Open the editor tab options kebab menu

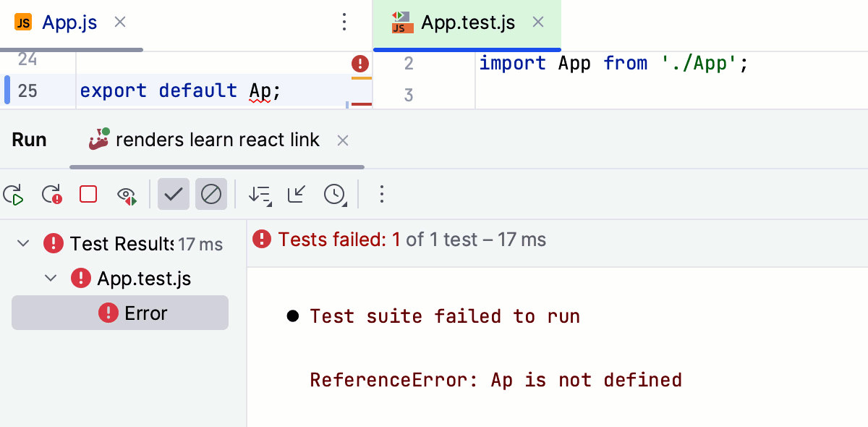tap(344, 22)
